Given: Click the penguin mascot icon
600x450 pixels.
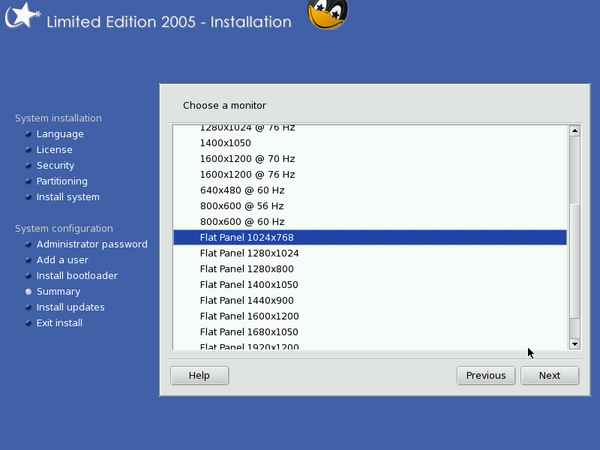Looking at the screenshot, I should point(328,14).
